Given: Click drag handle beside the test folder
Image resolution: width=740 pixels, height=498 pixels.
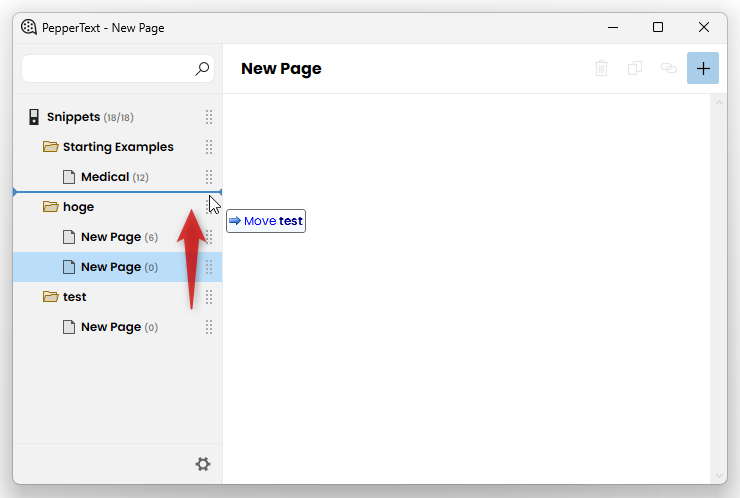Looking at the screenshot, I should 209,297.
